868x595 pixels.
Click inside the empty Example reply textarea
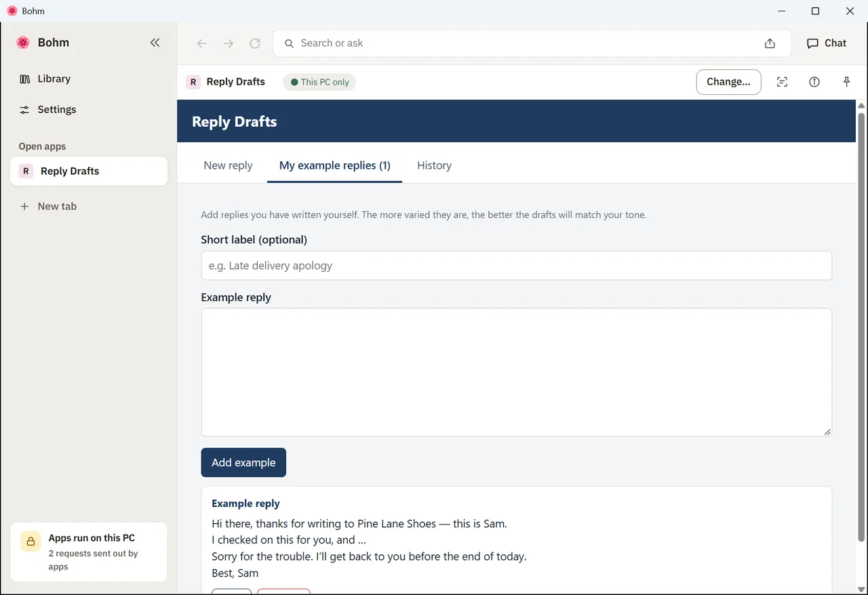517,373
